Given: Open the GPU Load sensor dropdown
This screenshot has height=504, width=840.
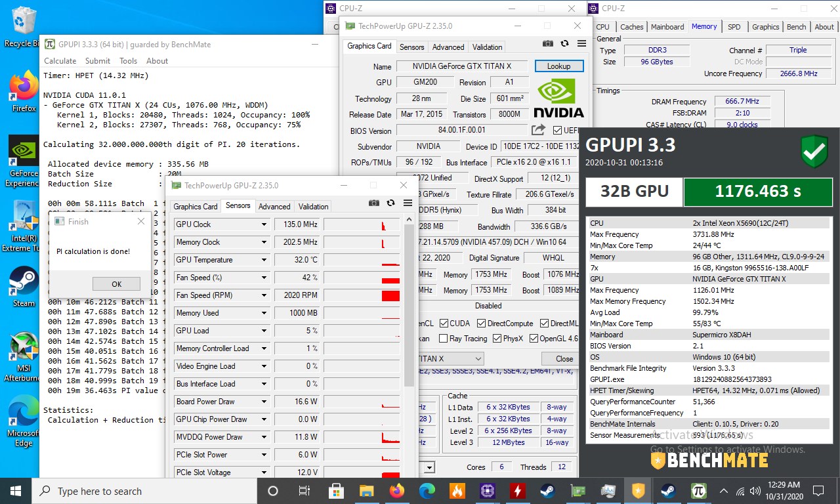Looking at the screenshot, I should pyautogui.click(x=264, y=331).
